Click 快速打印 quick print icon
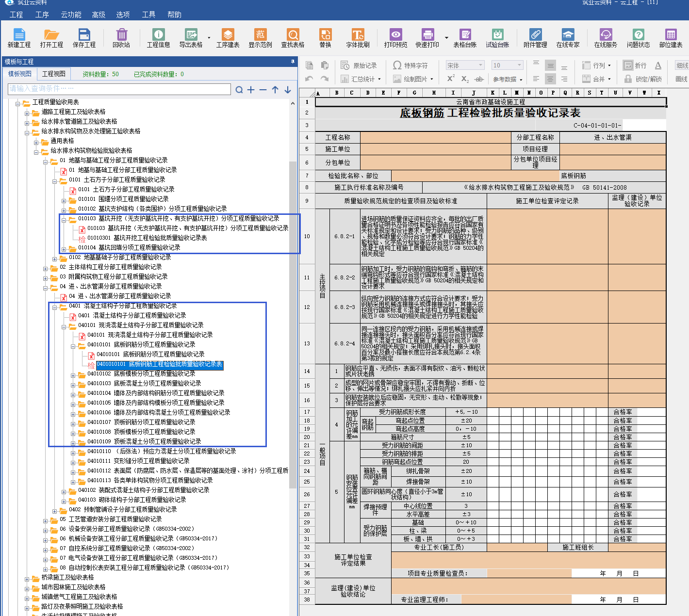This screenshot has height=616, width=689. point(427,38)
